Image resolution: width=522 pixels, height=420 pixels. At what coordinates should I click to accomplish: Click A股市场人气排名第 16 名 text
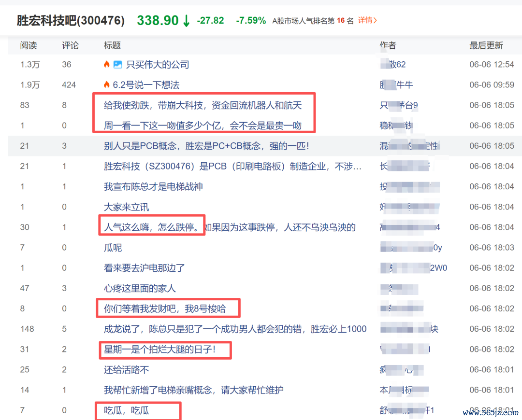[313, 21]
